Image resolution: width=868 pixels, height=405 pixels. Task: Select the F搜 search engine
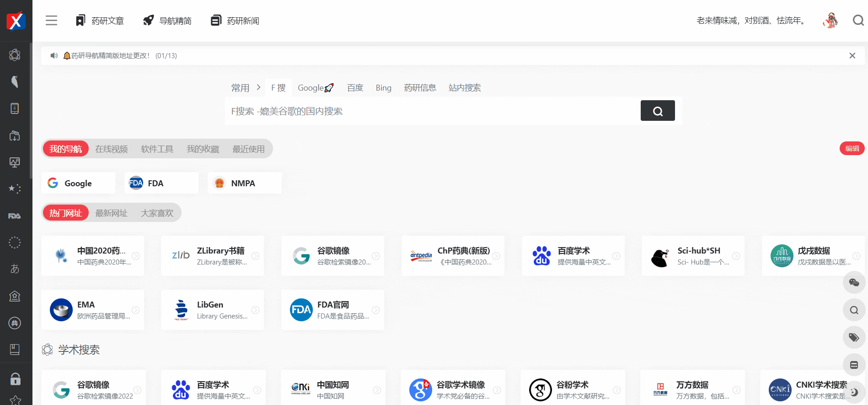click(278, 87)
